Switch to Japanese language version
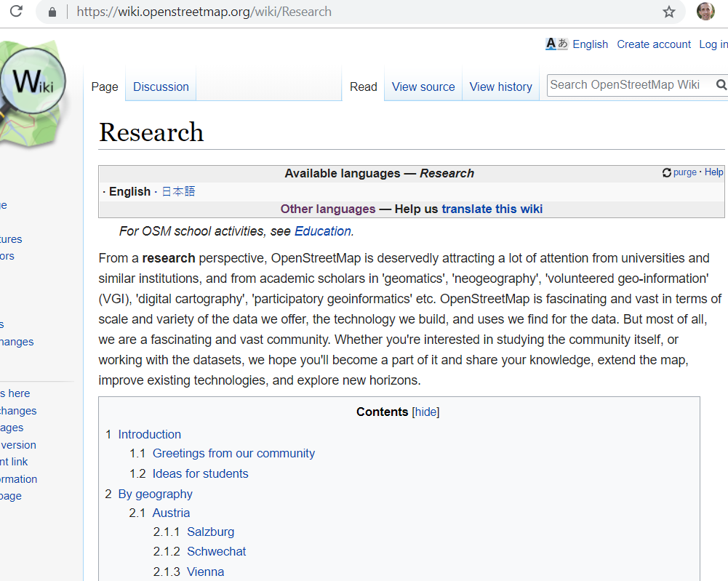The width and height of the screenshot is (728, 581). coord(178,191)
